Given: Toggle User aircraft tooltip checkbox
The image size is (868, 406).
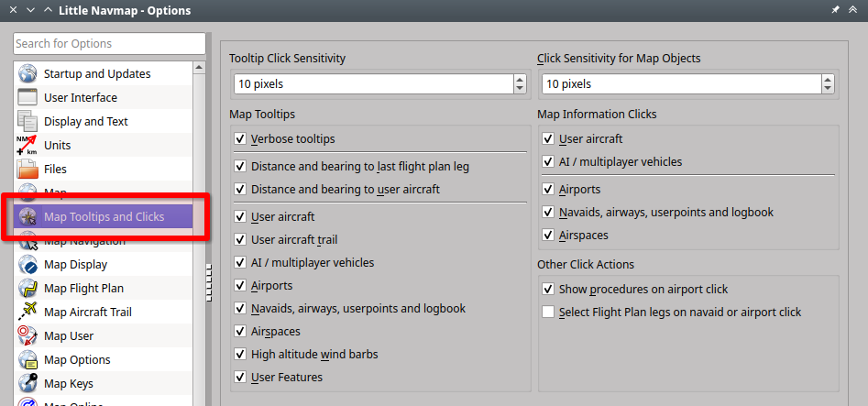Looking at the screenshot, I should (240, 216).
